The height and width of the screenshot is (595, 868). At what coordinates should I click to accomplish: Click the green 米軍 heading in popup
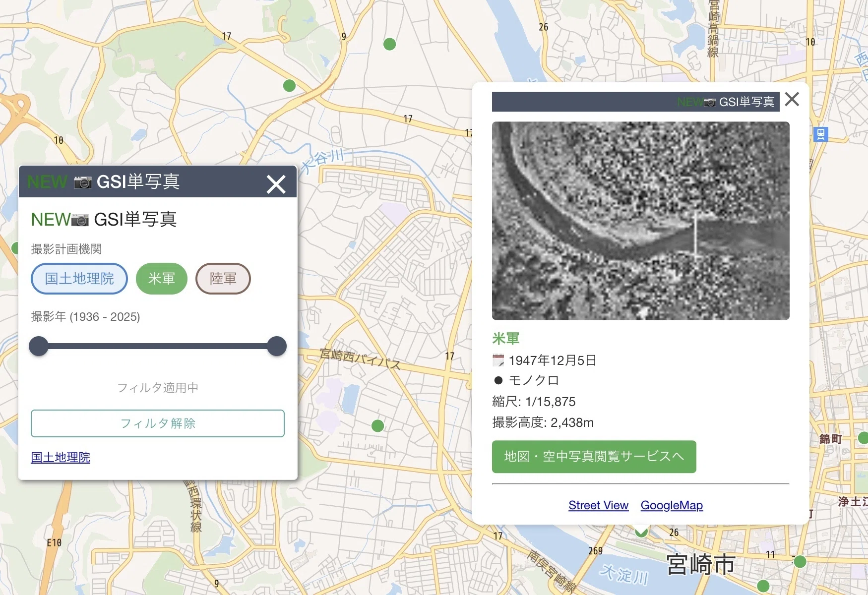point(506,339)
